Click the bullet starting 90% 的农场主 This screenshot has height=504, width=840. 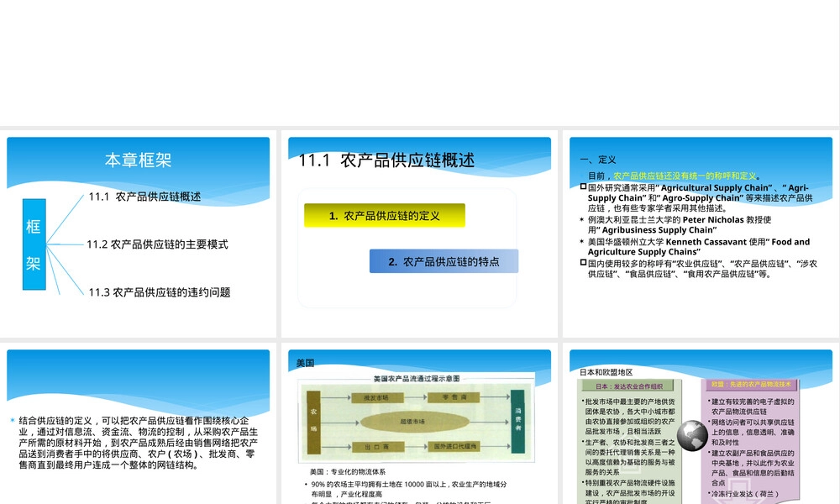tap(406, 489)
